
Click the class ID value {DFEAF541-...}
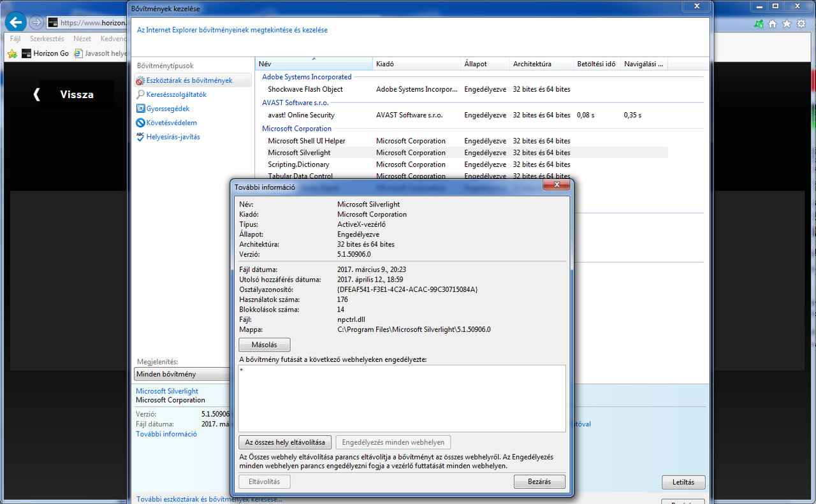[x=407, y=289]
